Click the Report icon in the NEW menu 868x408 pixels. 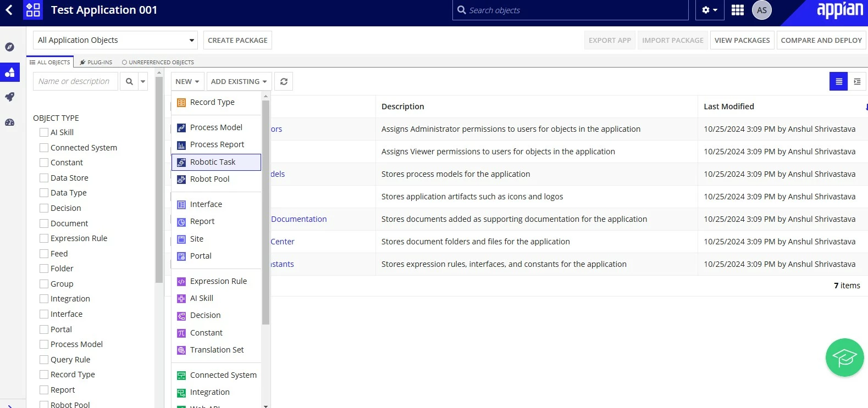(181, 222)
